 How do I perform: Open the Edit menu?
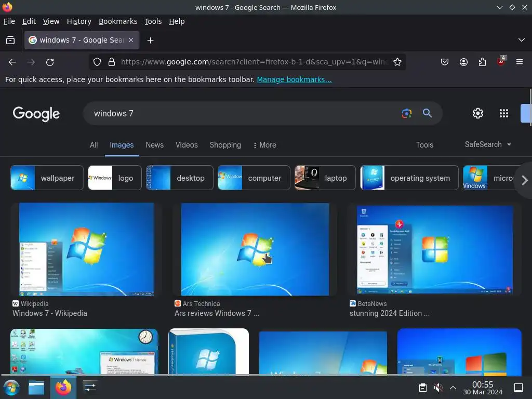pyautogui.click(x=29, y=21)
